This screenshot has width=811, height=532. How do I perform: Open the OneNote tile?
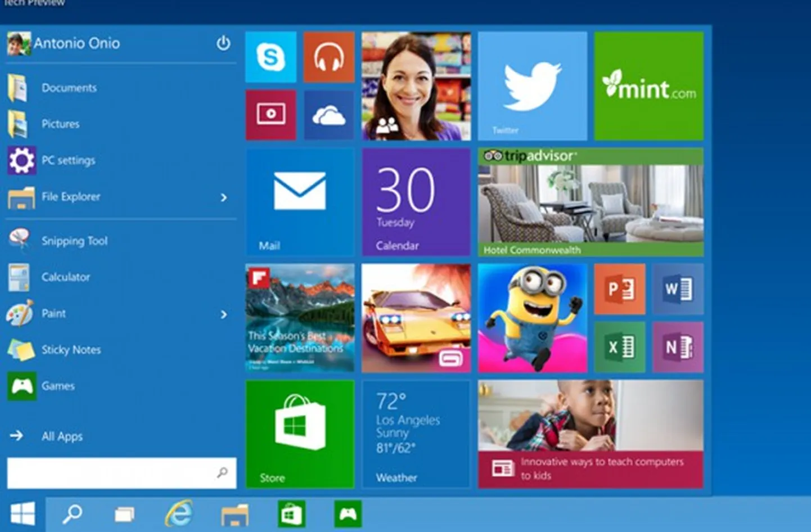coord(678,347)
